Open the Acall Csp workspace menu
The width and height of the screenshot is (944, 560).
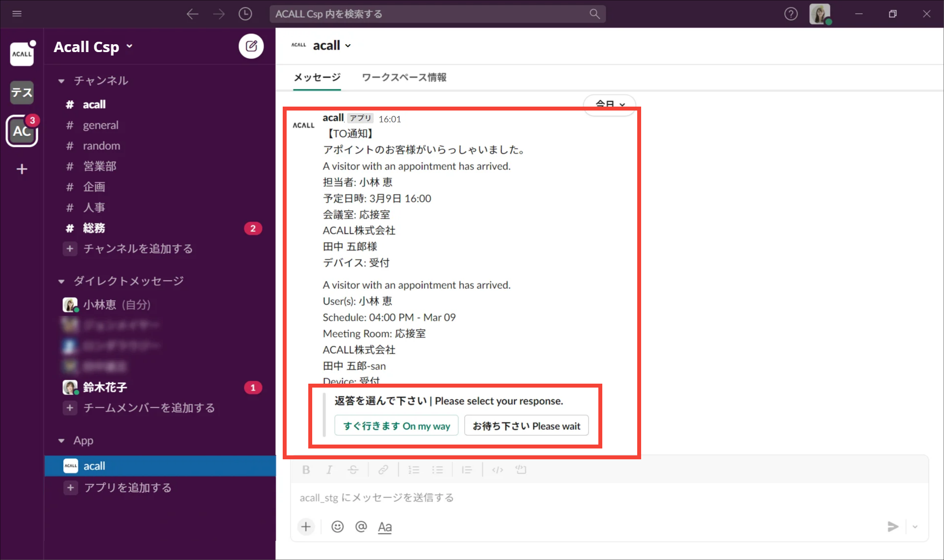(x=93, y=47)
